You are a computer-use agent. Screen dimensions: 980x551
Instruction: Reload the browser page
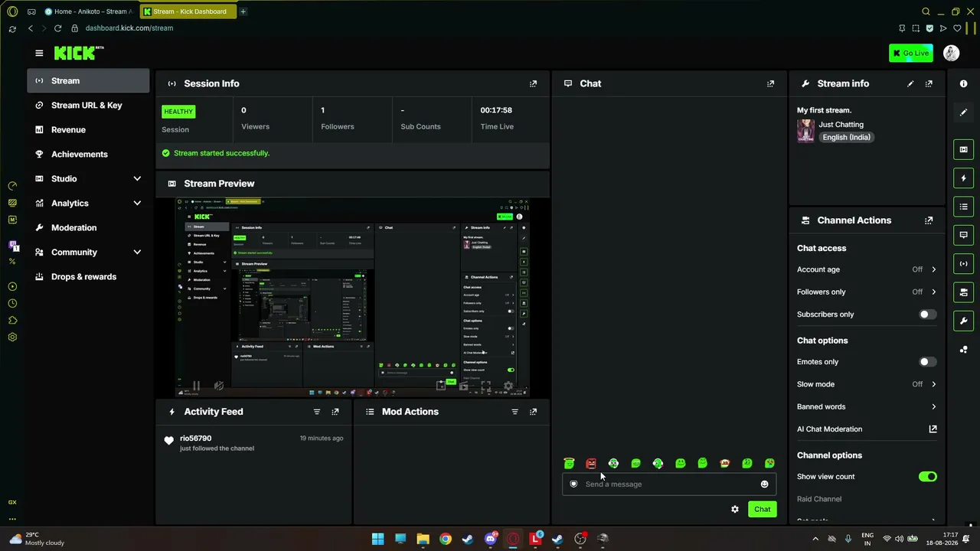57,28
